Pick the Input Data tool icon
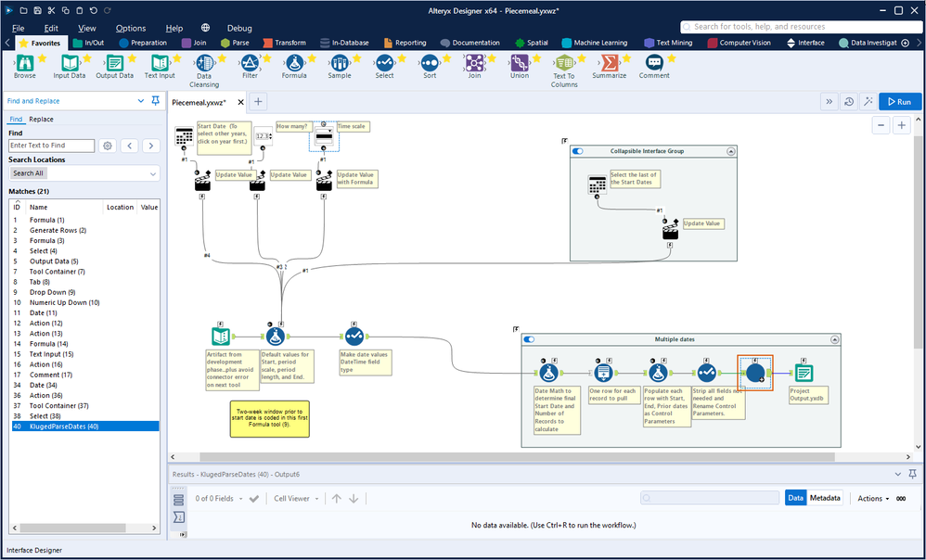Screen dimensions: 926x560 [70, 64]
